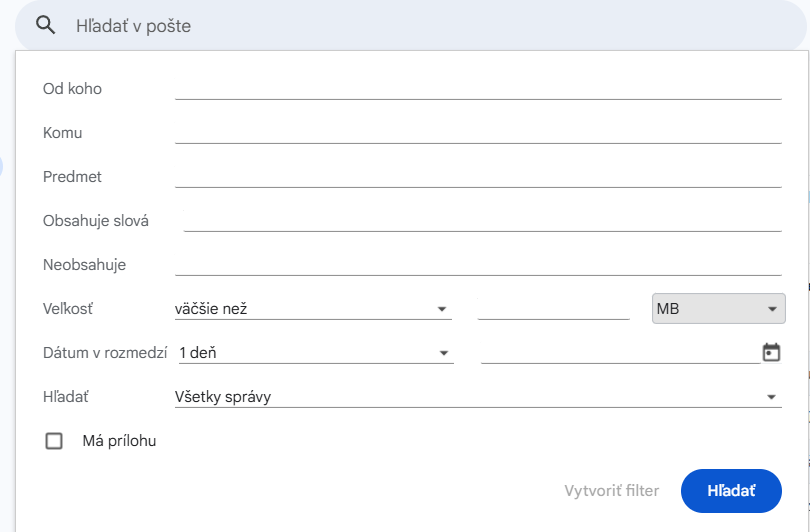Image resolution: width=810 pixels, height=532 pixels.
Task: Click into the Predmet subject field
Action: (x=478, y=176)
